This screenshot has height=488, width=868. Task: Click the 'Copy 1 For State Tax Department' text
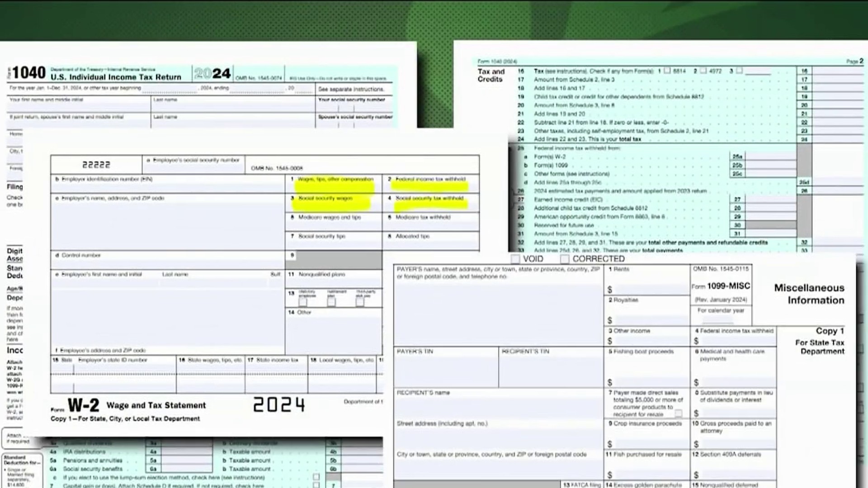click(820, 341)
